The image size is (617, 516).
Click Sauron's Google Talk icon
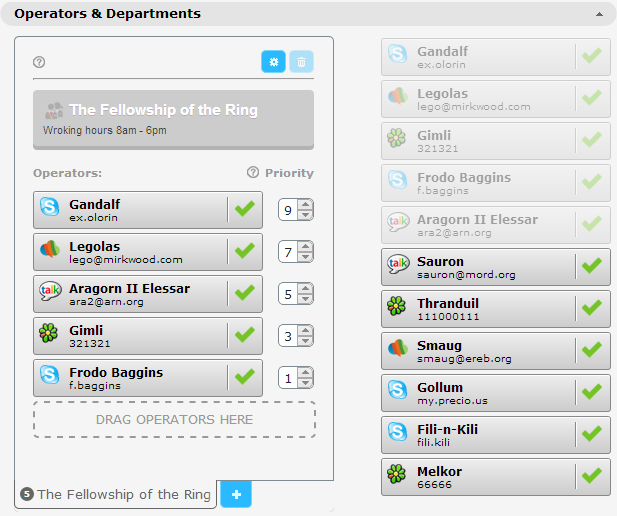click(x=397, y=264)
